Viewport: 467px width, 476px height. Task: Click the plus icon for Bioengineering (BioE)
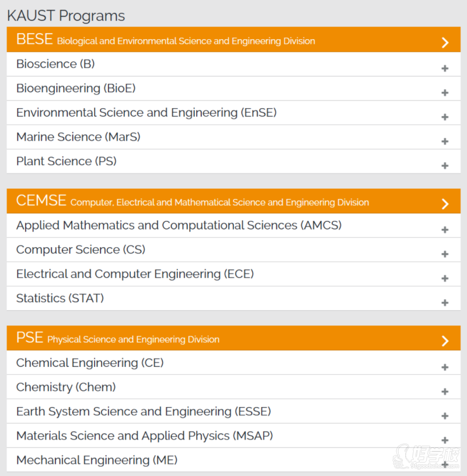pos(445,93)
